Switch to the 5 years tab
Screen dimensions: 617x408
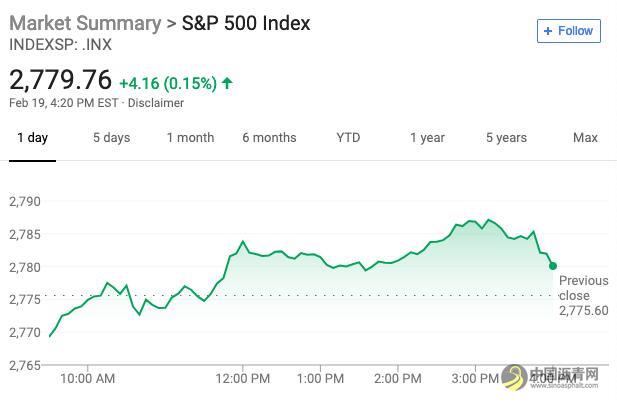click(x=506, y=138)
